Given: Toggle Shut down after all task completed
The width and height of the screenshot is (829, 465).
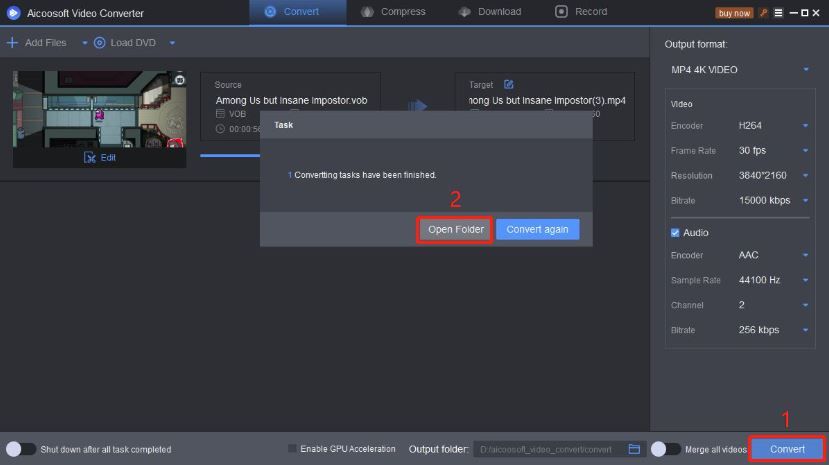Looking at the screenshot, I should pyautogui.click(x=21, y=449).
